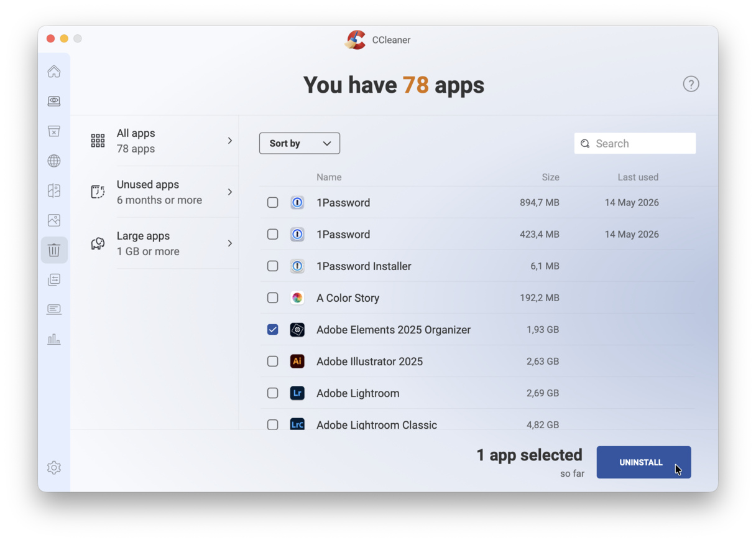Click the question mark help icon
756x542 pixels.
click(x=691, y=84)
